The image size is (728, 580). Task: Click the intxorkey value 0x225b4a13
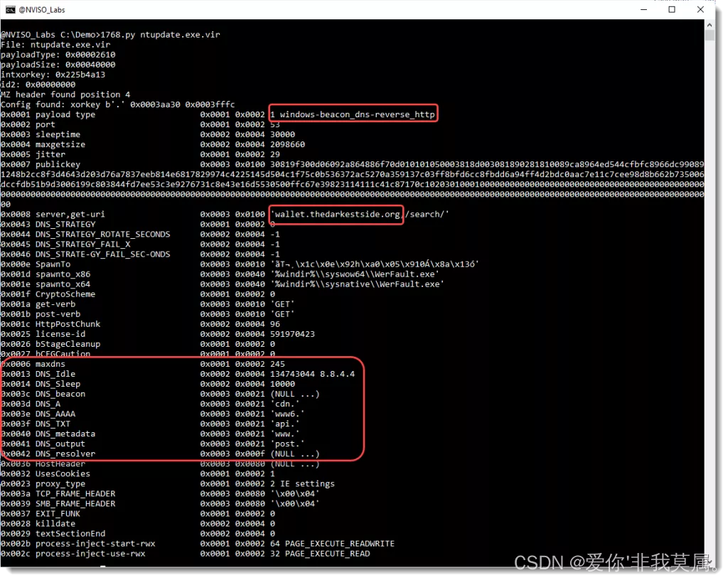pyautogui.click(x=80, y=75)
